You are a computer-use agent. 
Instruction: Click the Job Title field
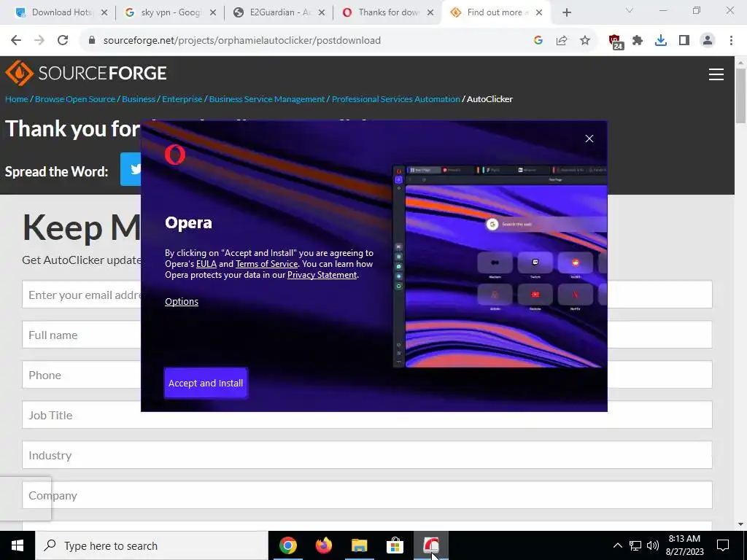[368, 415]
